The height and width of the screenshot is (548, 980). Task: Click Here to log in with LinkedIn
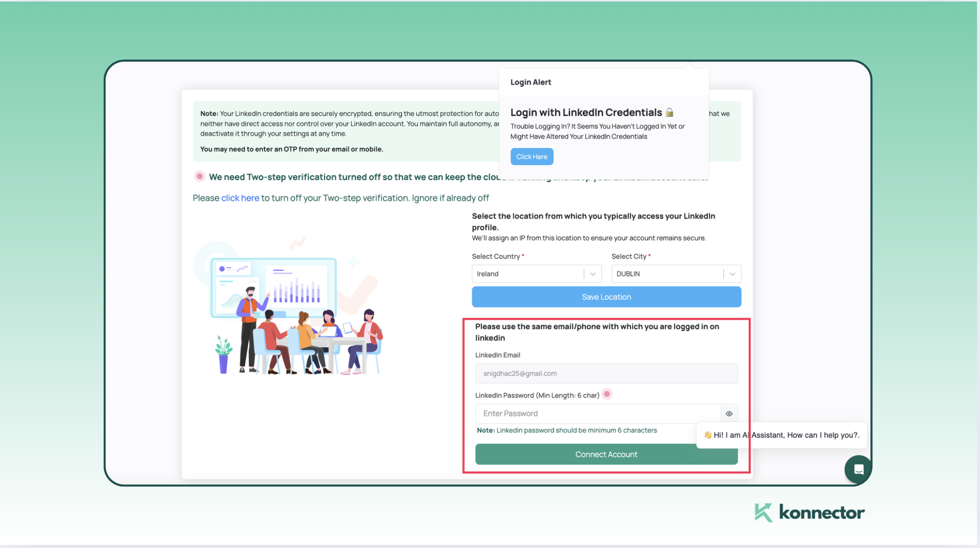[531, 155]
